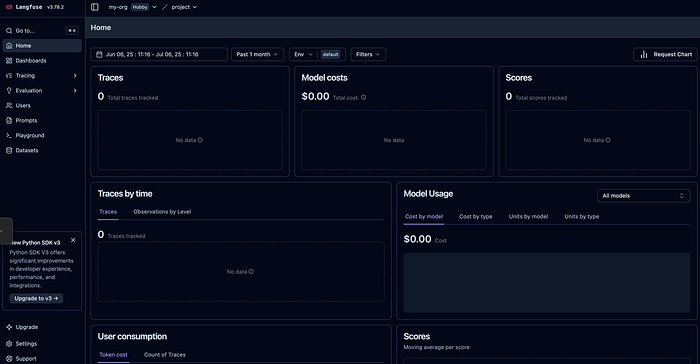Click the Model costs heading
700x364 pixels.
324,78
